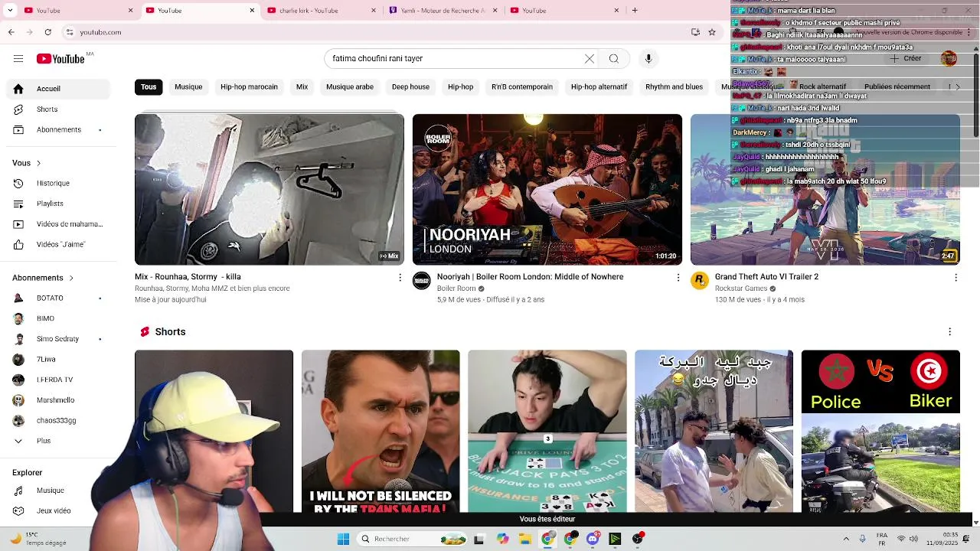980x551 pixels.
Task: Open a new browser tab with plus
Action: [635, 10]
